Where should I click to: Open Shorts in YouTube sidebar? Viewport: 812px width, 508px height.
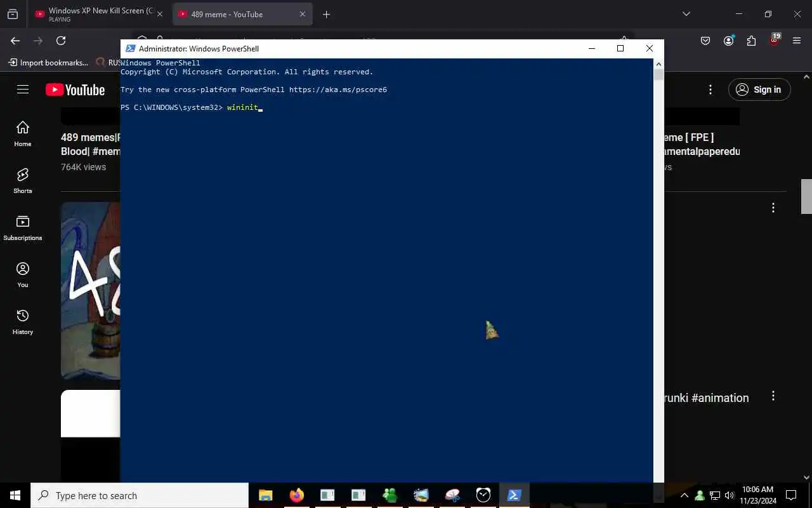23,181
